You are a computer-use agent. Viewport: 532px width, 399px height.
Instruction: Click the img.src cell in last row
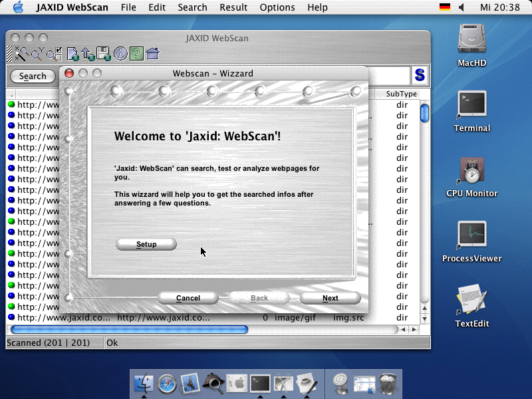click(x=348, y=318)
